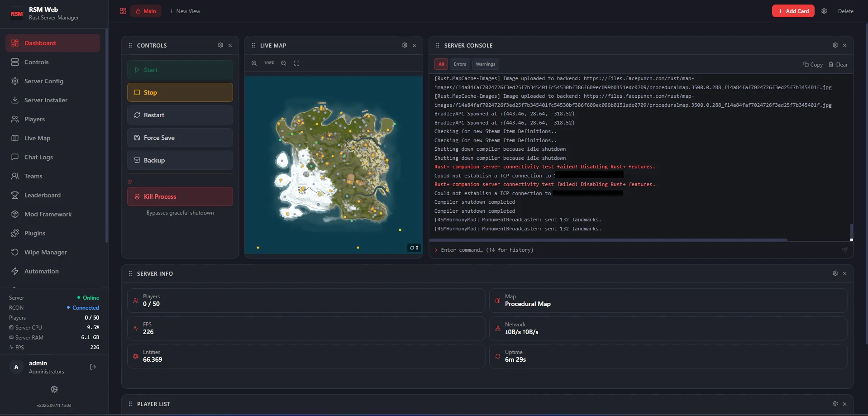Image resolution: width=868 pixels, height=416 pixels.
Task: Open the Leaderboard page
Action: [x=52, y=195]
